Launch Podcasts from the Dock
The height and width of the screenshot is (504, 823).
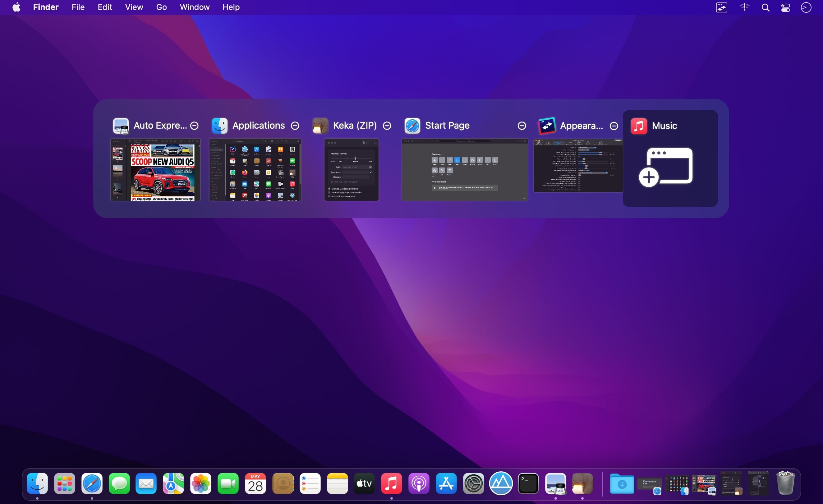coord(419,483)
